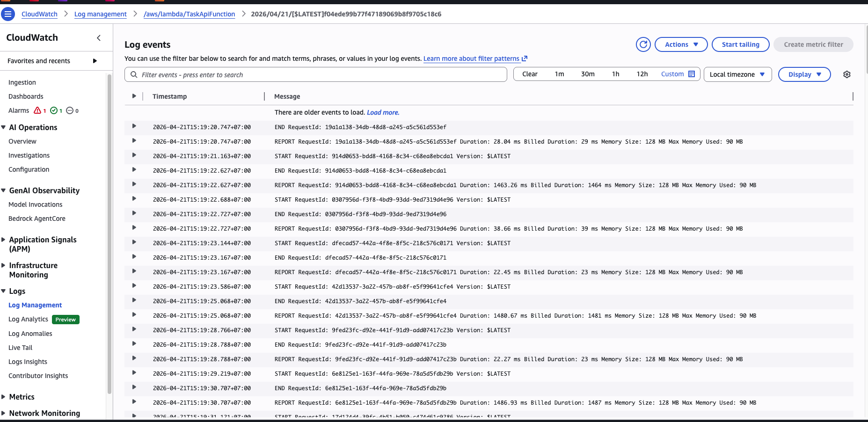Open filter patterns help via external link icon
Image resolution: width=868 pixels, height=422 pixels.
coord(525,58)
